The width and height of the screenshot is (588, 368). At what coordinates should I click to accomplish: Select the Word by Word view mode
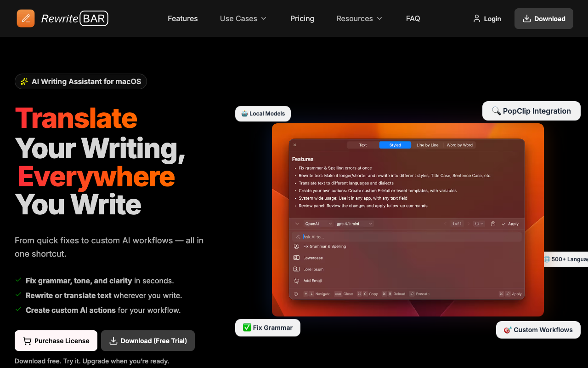[459, 145]
